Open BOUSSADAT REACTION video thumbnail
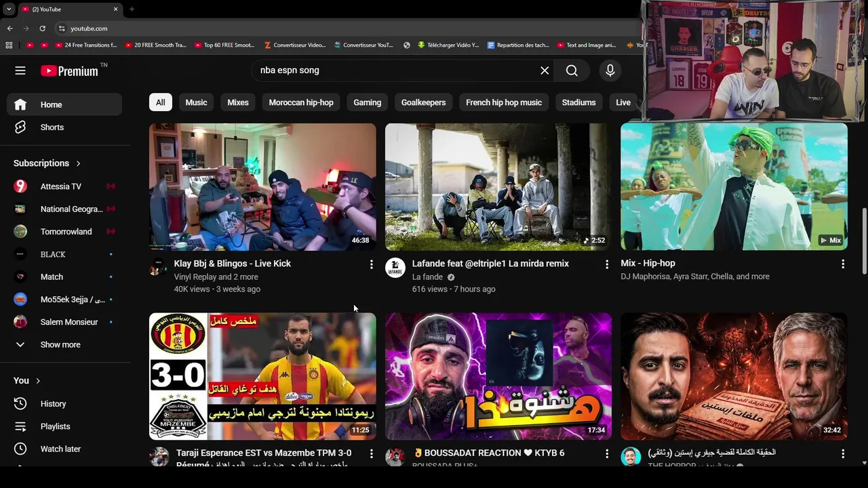The width and height of the screenshot is (868, 488). (498, 376)
